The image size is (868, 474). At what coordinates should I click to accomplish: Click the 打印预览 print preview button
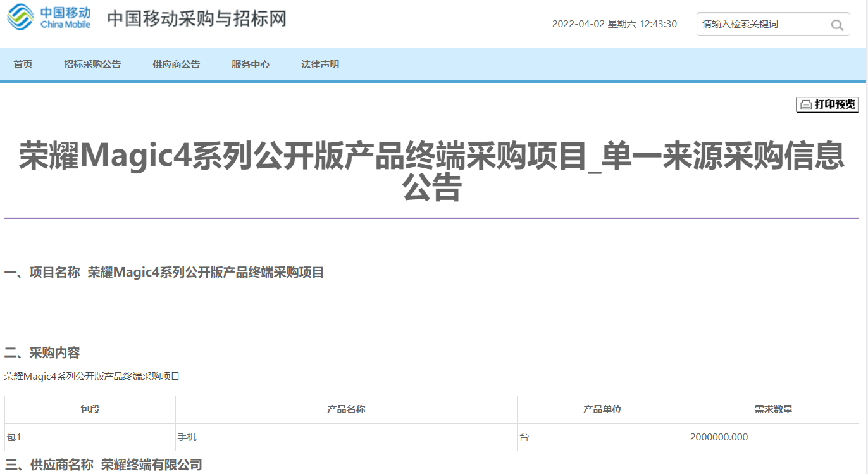[828, 104]
